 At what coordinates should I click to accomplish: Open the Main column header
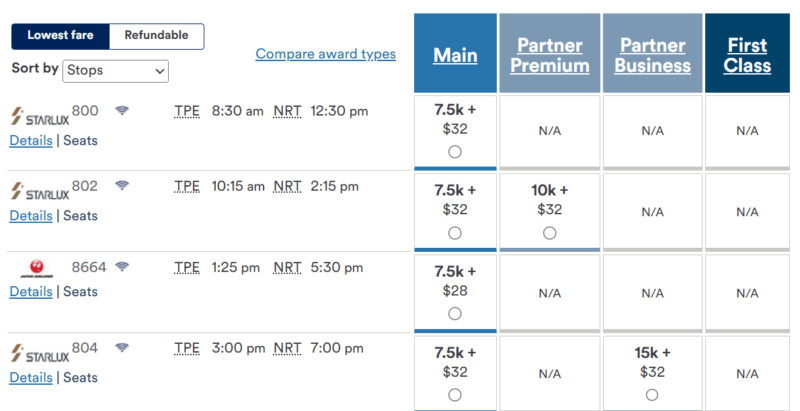coord(455,55)
